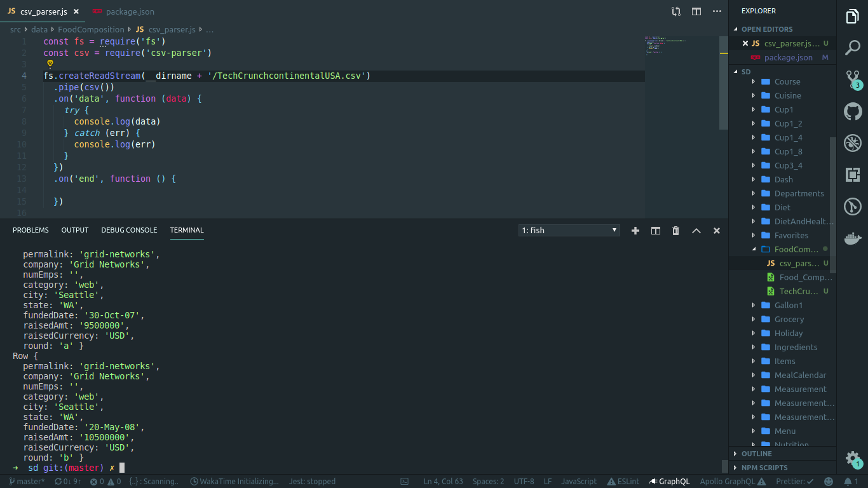Switch to the package.json editor tab
Image resolution: width=868 pixels, height=488 pixels.
(x=130, y=11)
